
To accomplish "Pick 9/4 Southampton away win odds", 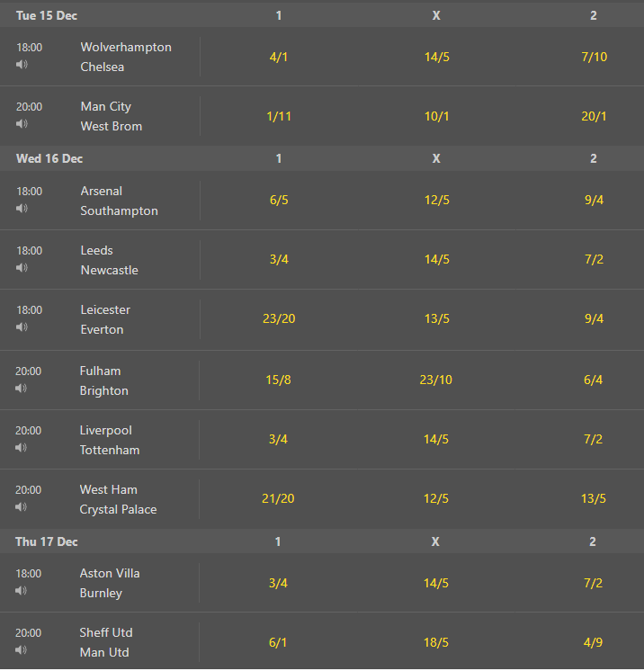I will click(594, 200).
